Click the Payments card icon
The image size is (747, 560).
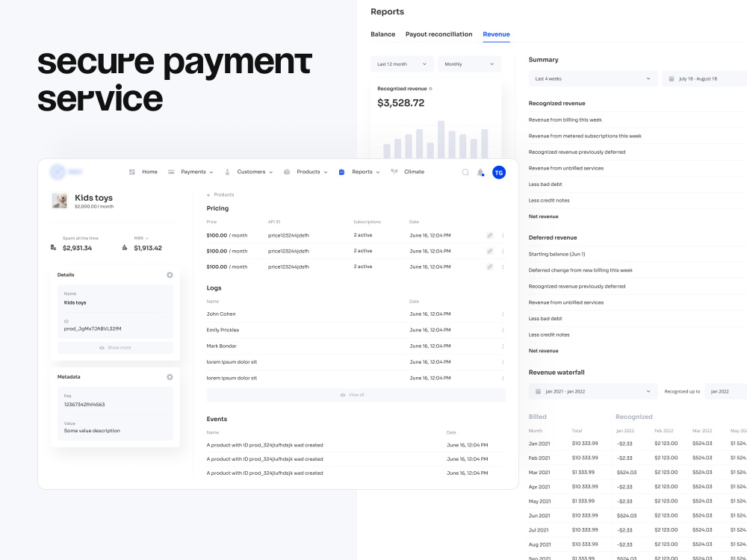171,172
